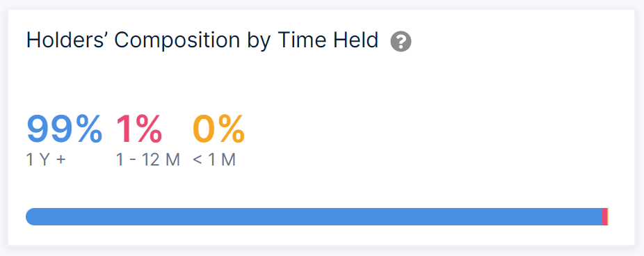Click the '1 - 12 M' label
The height and width of the screenshot is (256, 644).
148,160
